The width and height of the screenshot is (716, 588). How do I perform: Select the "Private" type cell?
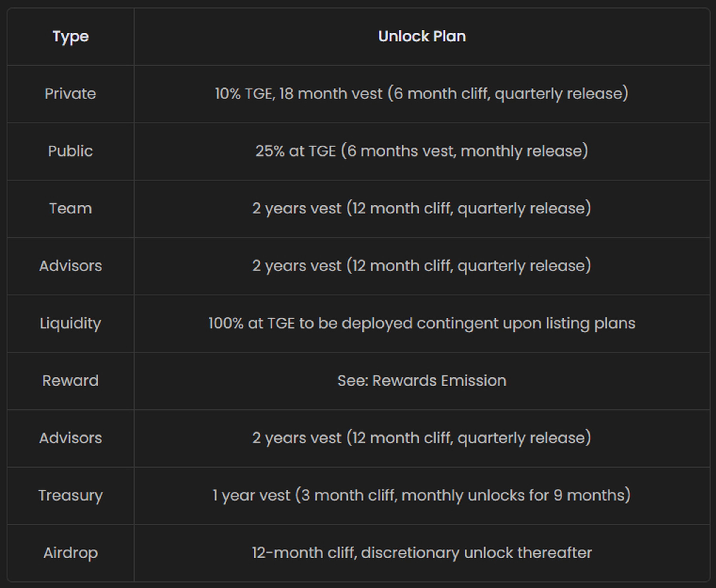point(70,94)
